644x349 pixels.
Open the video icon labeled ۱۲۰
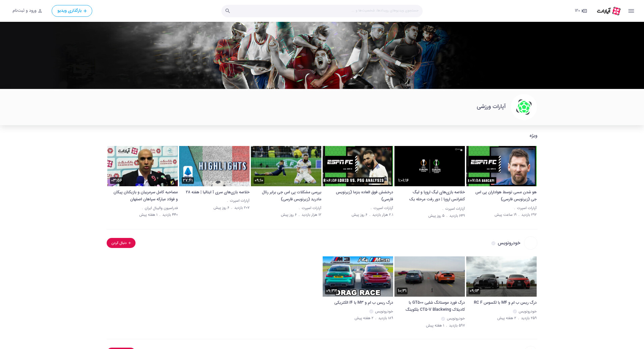point(581,11)
